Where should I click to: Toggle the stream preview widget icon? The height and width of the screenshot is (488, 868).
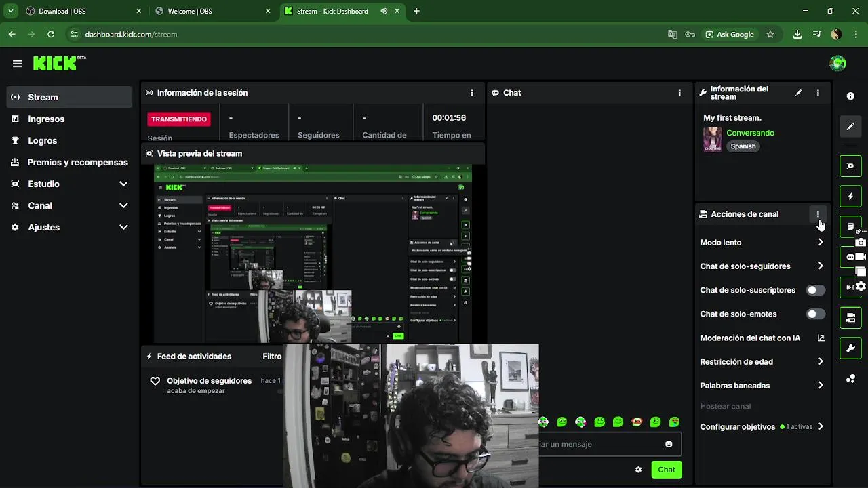point(850,166)
